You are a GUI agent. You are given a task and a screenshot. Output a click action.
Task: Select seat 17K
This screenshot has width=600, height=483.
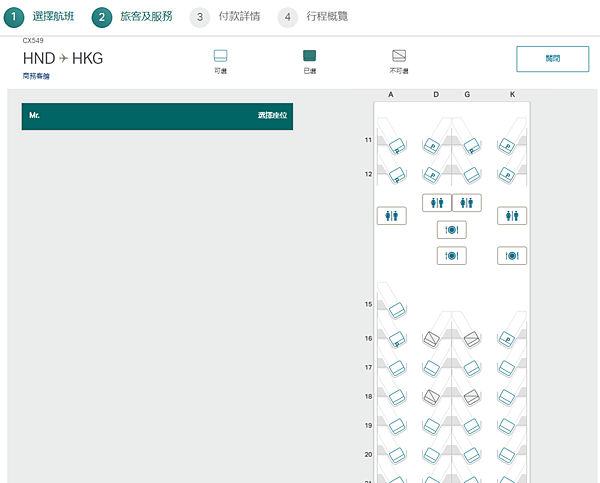506,369
